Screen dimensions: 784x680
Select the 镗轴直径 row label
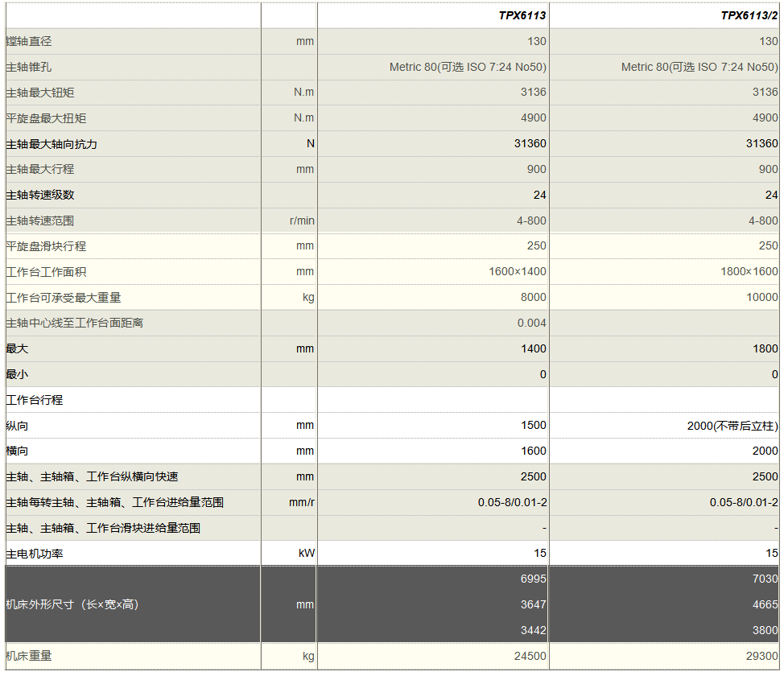[29, 41]
